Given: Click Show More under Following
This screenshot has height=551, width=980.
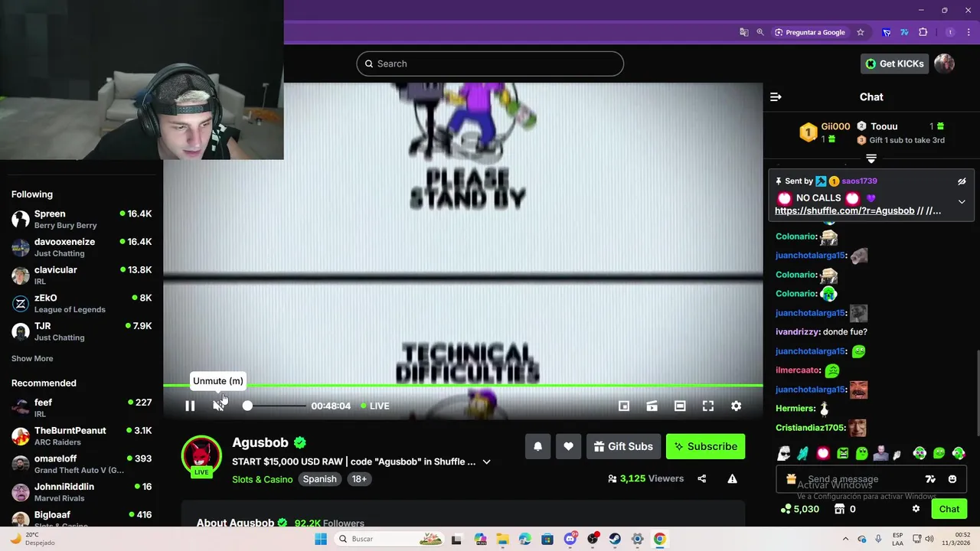Looking at the screenshot, I should (x=32, y=358).
